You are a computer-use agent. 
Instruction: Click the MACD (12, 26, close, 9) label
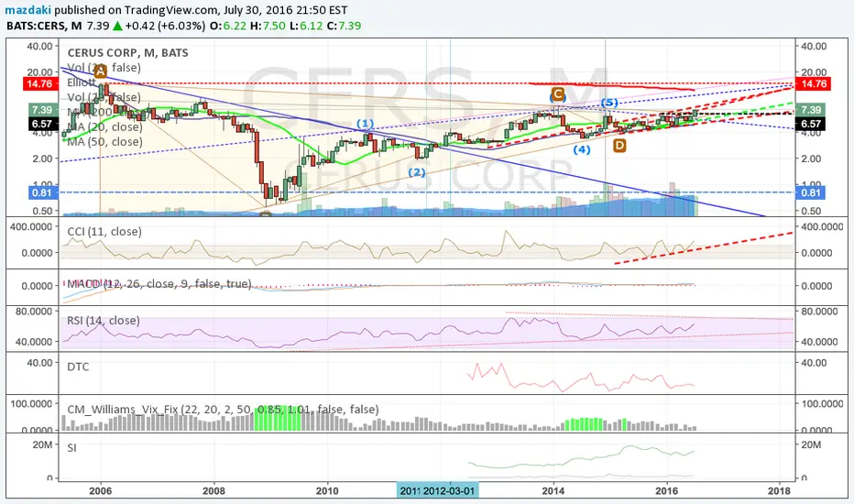[159, 283]
